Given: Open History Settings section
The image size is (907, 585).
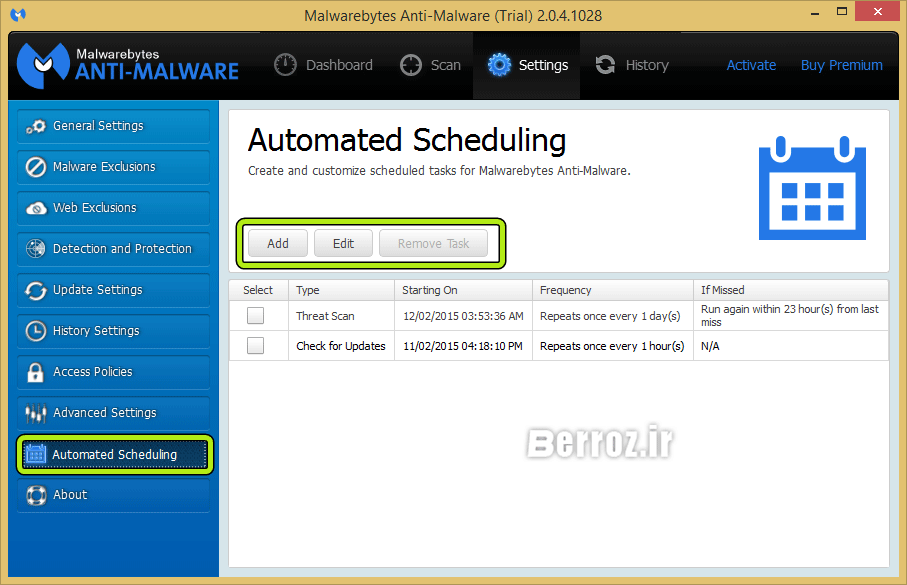Looking at the screenshot, I should pos(113,331).
